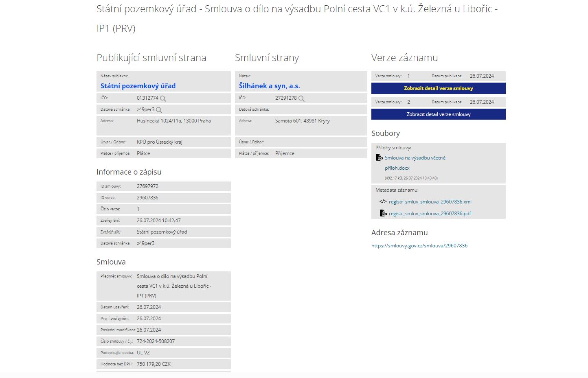Viewport: 588px width, 378px height.
Task: Click the value 750 179,20 CZK
Action: point(154,364)
